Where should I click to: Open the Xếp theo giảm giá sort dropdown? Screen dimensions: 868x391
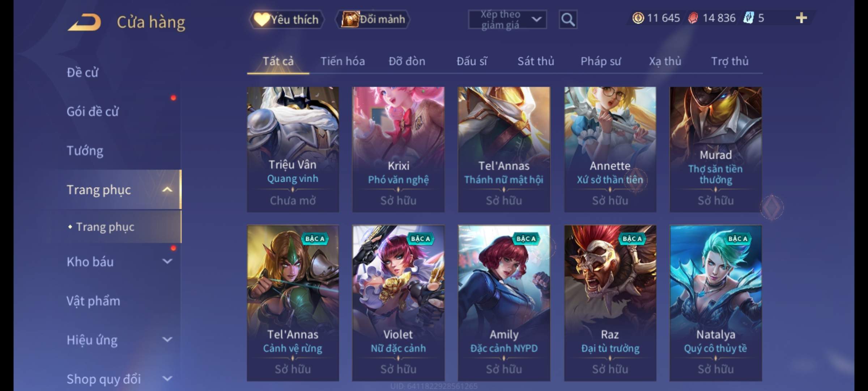tap(507, 20)
